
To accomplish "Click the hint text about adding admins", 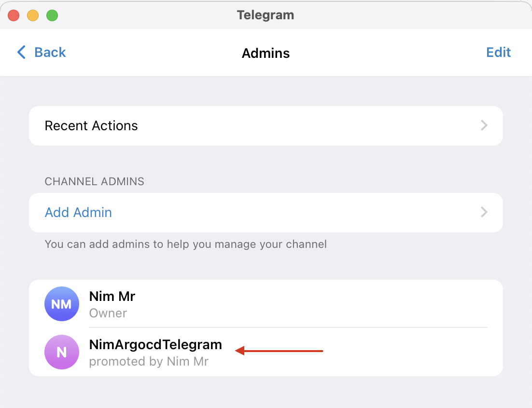I will coord(185,244).
